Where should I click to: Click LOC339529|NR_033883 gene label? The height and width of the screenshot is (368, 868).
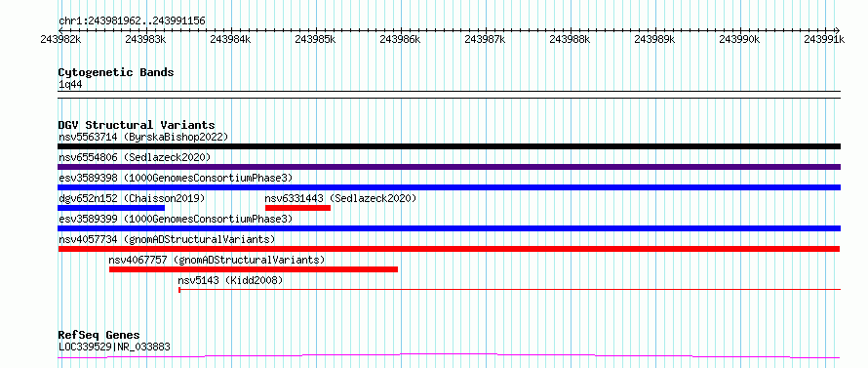pos(114,347)
